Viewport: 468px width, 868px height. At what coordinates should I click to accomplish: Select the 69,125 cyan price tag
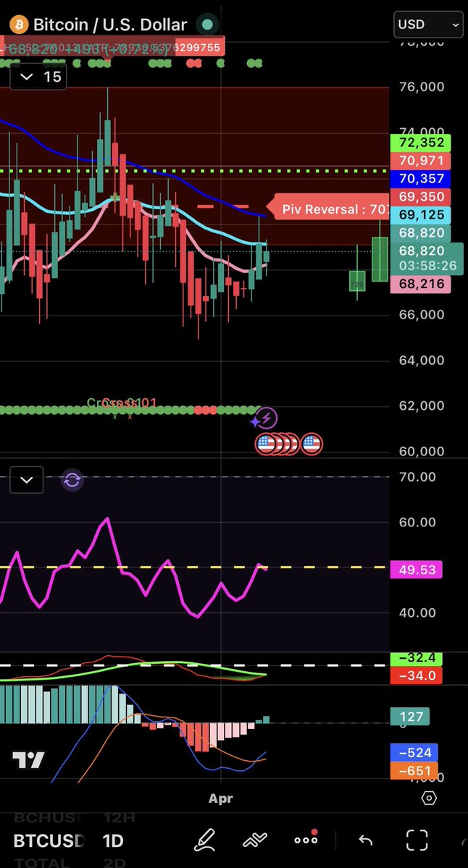(421, 215)
